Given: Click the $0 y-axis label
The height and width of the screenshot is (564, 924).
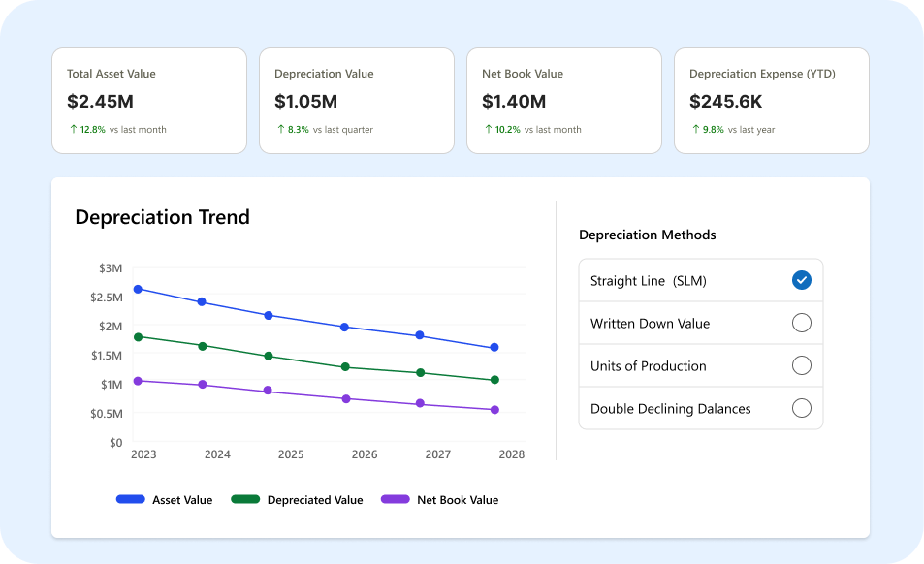Looking at the screenshot, I should 116,443.
